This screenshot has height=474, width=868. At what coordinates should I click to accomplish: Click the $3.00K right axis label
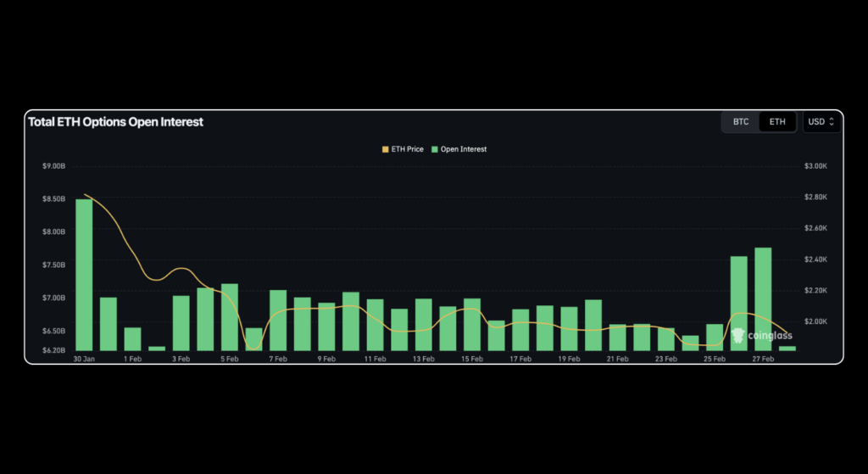pos(816,166)
